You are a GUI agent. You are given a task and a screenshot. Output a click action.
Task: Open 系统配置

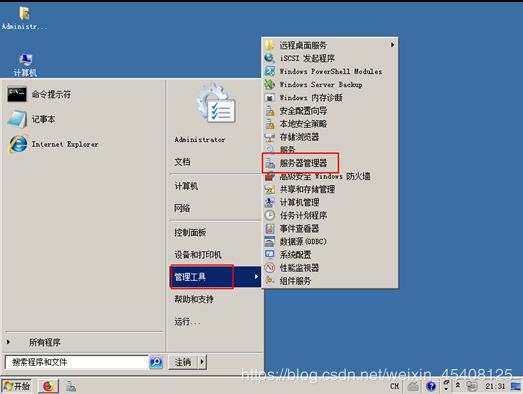tap(330, 255)
